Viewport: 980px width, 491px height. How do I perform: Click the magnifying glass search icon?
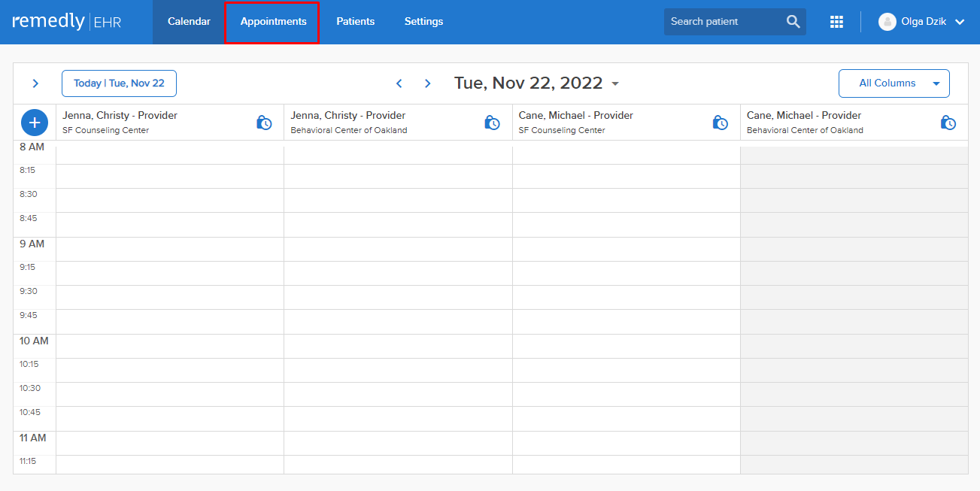[793, 22]
